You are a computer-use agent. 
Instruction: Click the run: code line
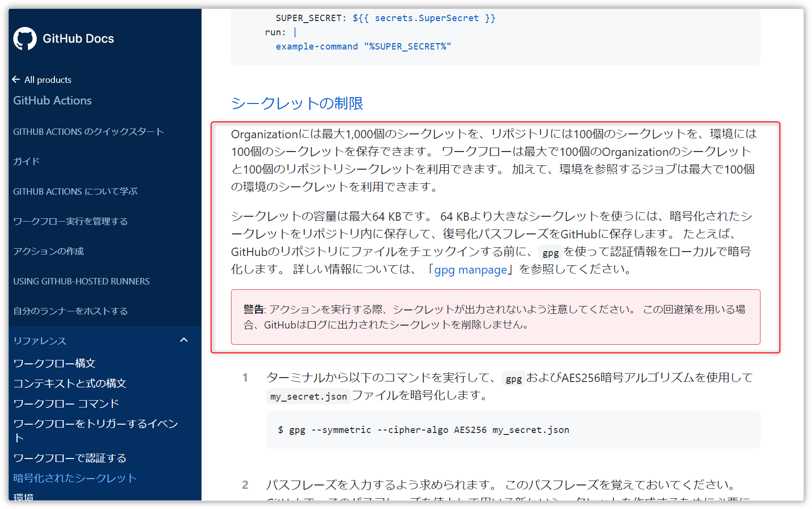click(x=280, y=32)
